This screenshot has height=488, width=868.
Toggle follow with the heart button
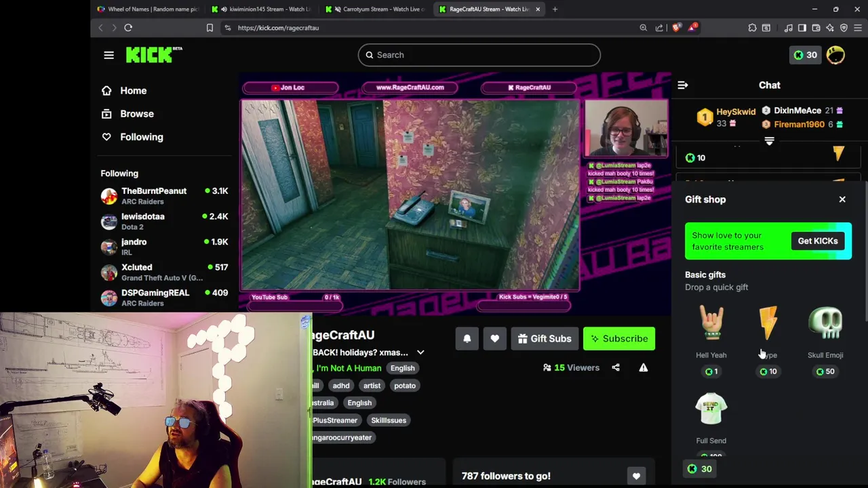494,339
